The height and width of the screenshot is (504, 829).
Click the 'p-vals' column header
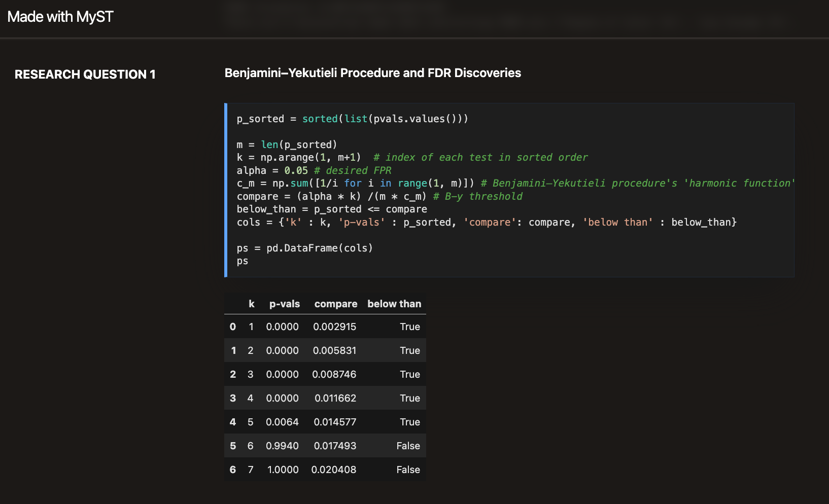[284, 304]
